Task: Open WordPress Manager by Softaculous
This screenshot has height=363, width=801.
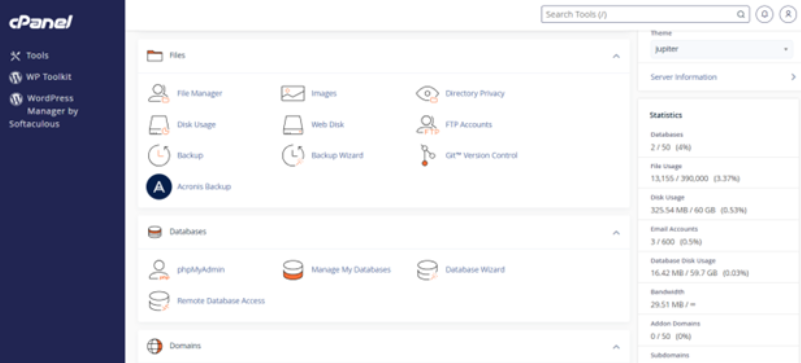Action: (x=44, y=111)
